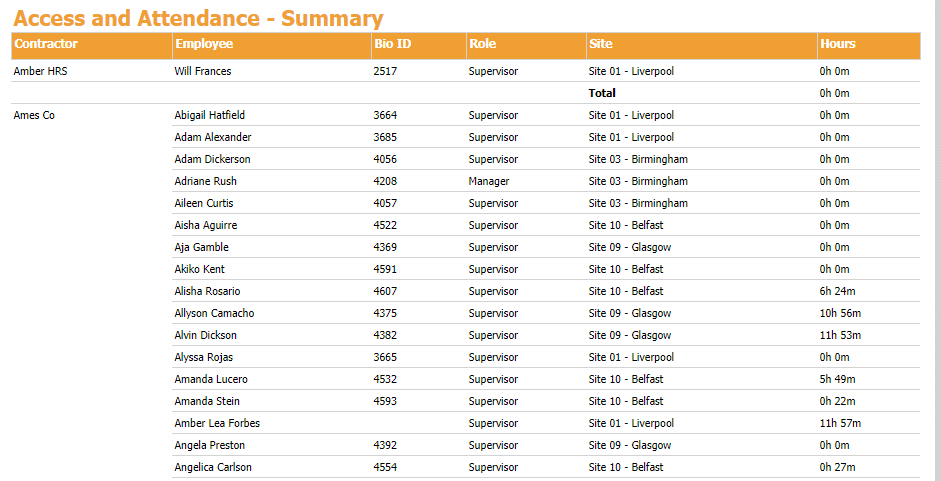Click employee name Abigail Hatfield

(209, 116)
